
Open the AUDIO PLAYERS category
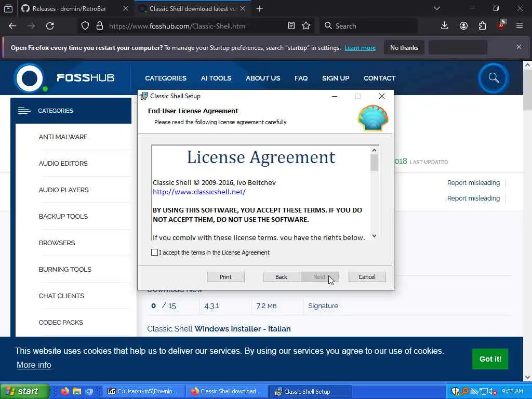tap(63, 190)
